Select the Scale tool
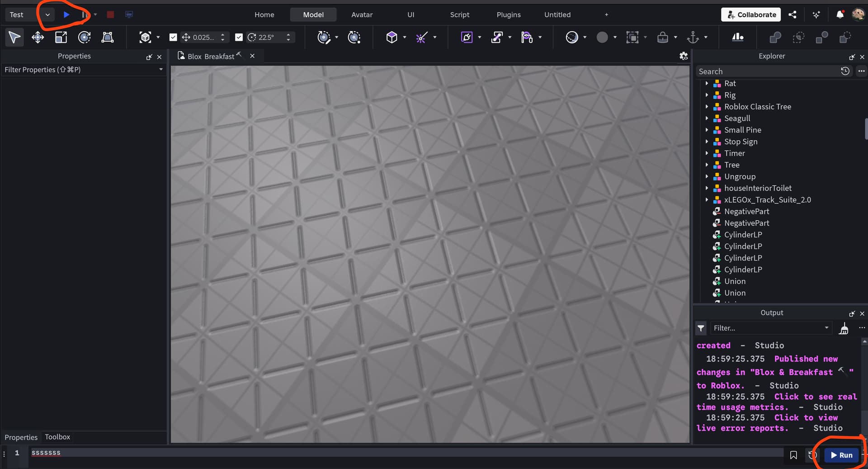The height and width of the screenshot is (469, 868). [61, 37]
